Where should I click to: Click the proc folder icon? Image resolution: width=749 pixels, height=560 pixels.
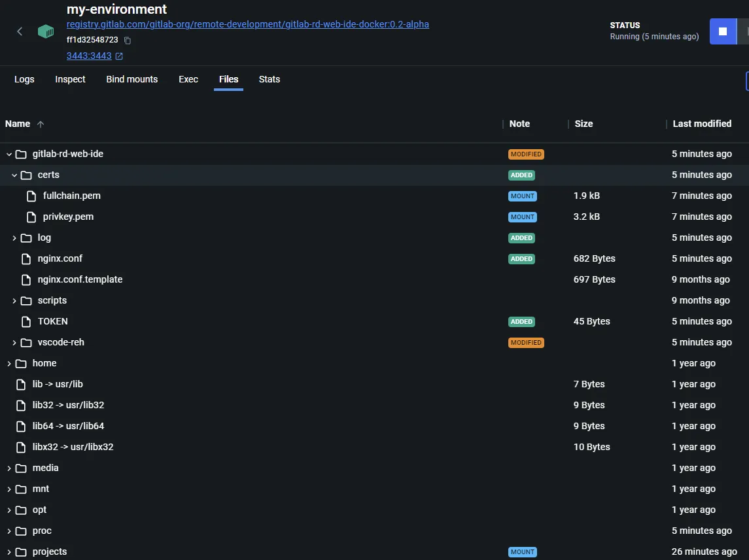tap(21, 531)
